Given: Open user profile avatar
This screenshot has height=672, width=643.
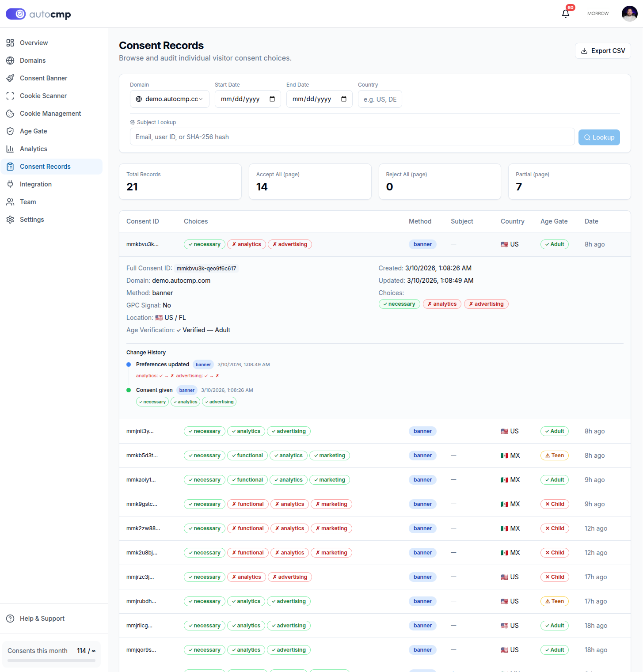Looking at the screenshot, I should point(629,14).
